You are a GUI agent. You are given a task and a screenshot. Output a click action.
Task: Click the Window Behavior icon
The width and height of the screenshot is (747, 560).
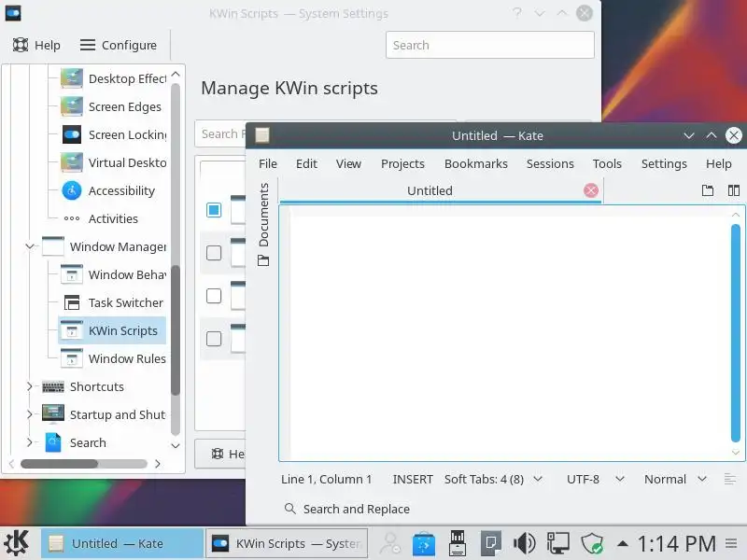click(x=72, y=274)
